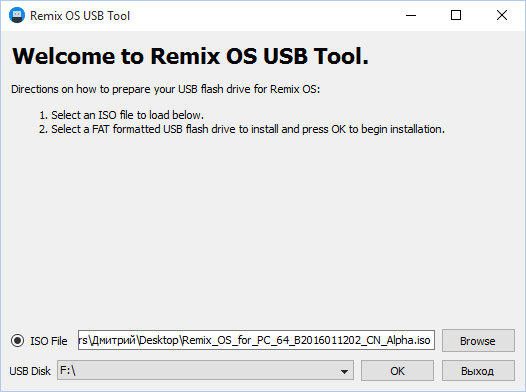Click the Выход exit button

(478, 371)
